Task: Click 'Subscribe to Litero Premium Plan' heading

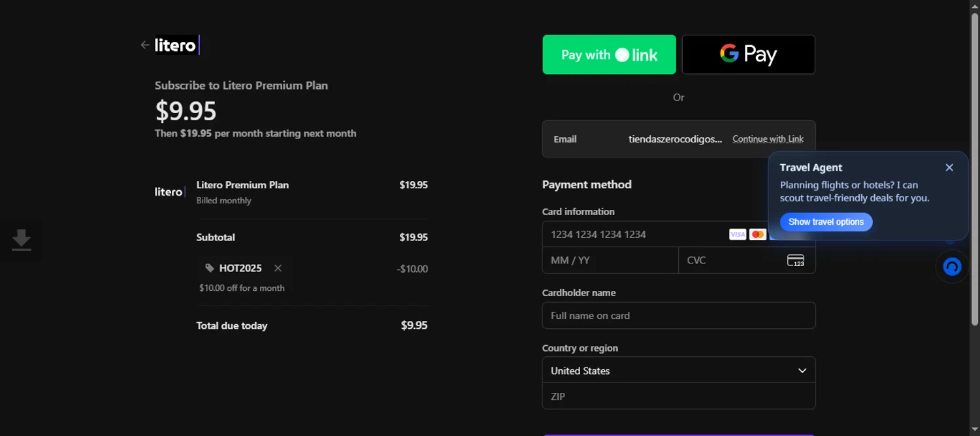Action: coord(241,85)
